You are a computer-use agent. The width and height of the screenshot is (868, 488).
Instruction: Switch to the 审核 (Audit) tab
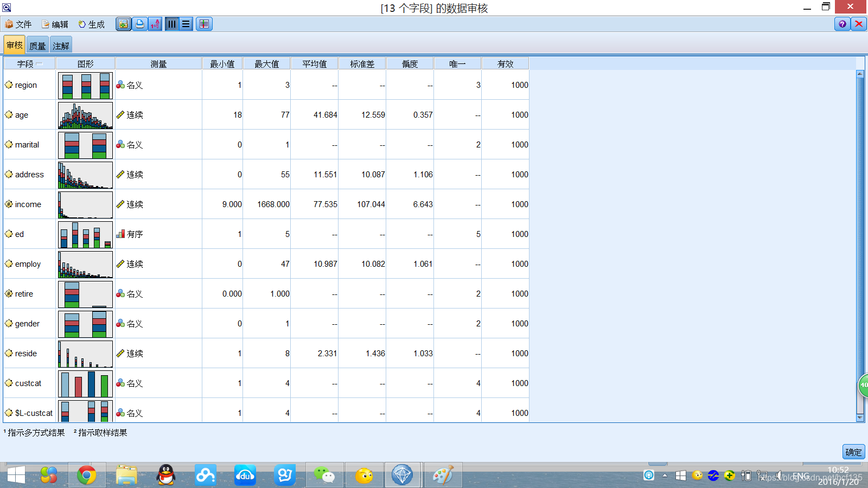pyautogui.click(x=15, y=45)
